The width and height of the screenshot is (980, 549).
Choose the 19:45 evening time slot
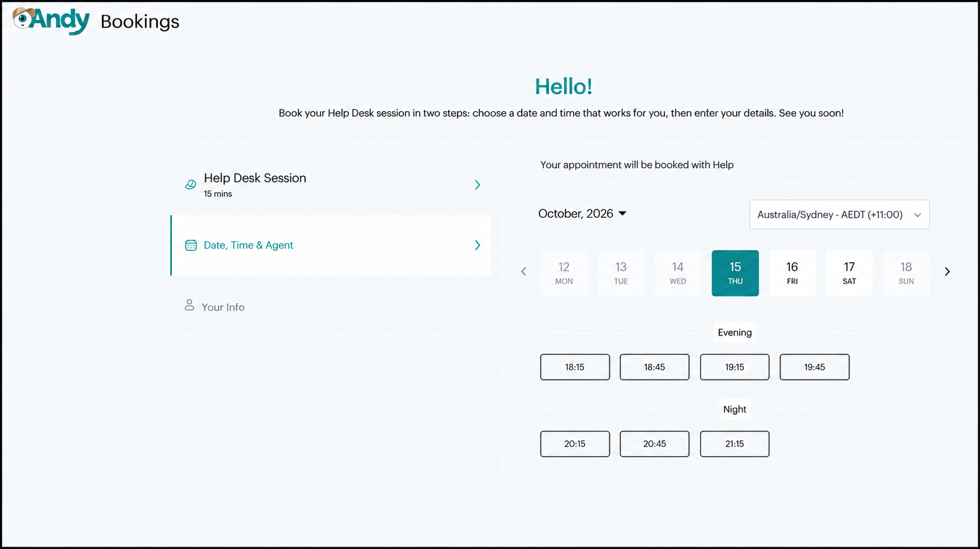[815, 367]
